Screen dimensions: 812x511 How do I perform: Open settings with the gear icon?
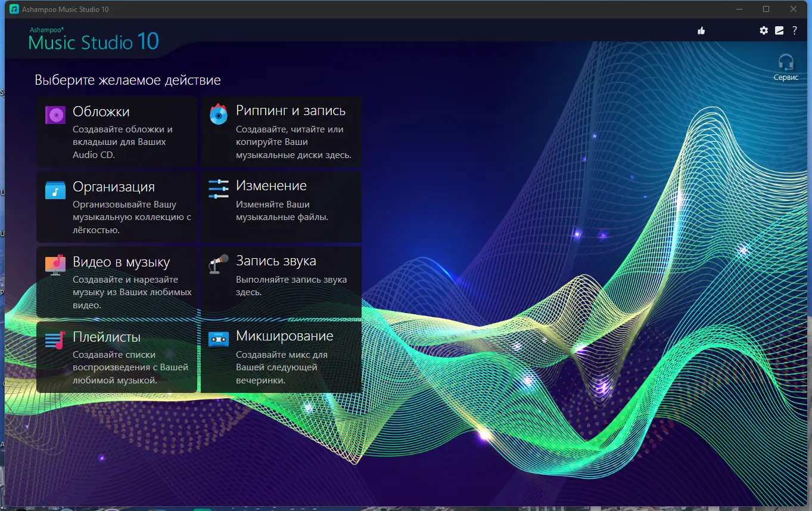coord(764,30)
